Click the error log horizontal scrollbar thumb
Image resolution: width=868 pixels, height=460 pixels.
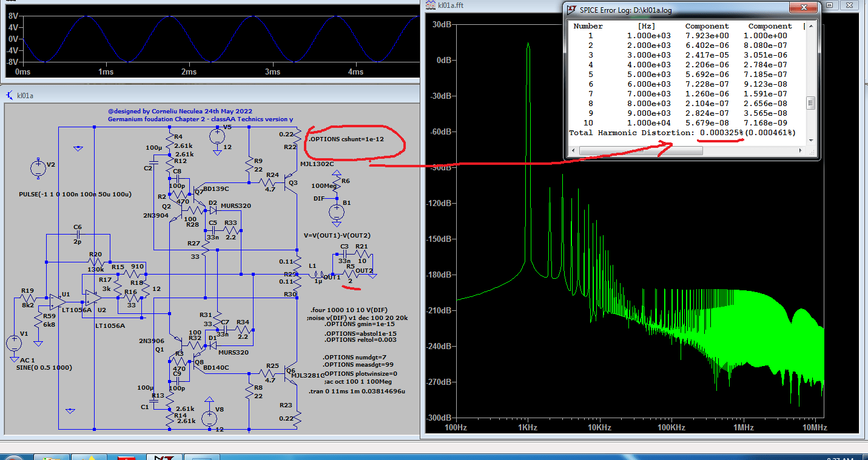pyautogui.click(x=640, y=150)
